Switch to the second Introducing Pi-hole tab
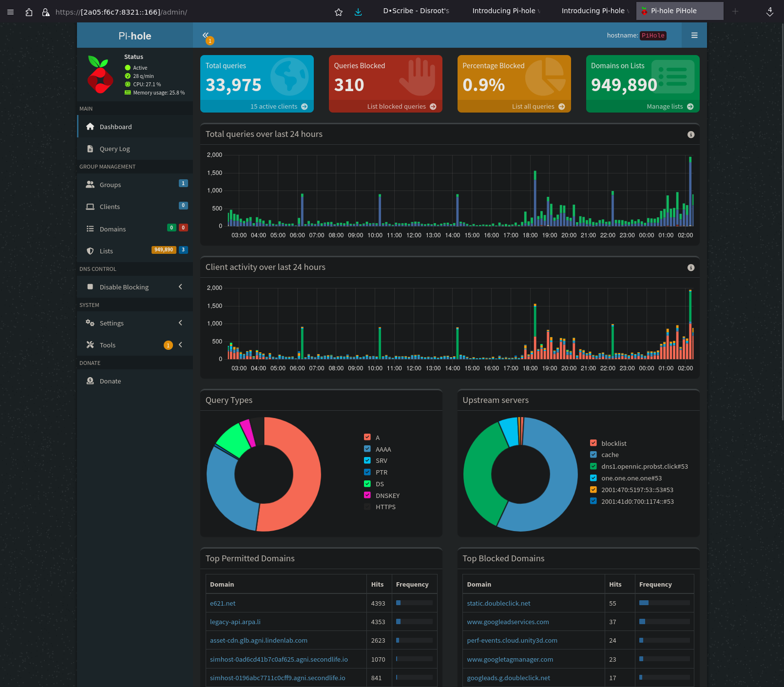 (595, 11)
